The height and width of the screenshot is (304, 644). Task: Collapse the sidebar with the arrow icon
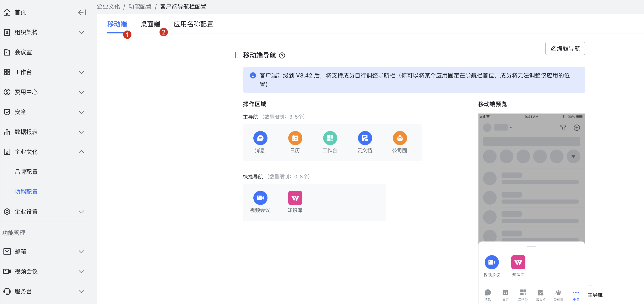point(82,12)
